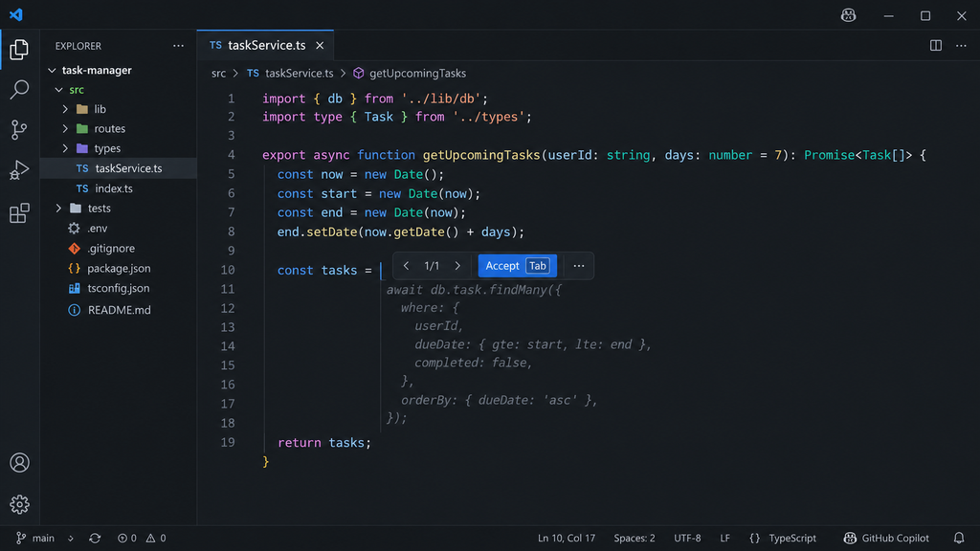980x551 pixels.
Task: Open the Extensions view
Action: [19, 213]
